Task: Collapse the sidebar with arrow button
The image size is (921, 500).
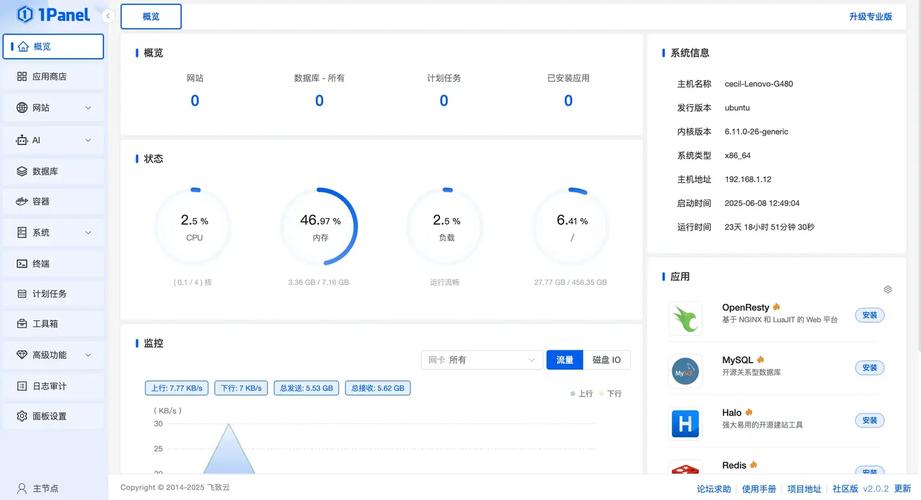Action: tap(107, 16)
